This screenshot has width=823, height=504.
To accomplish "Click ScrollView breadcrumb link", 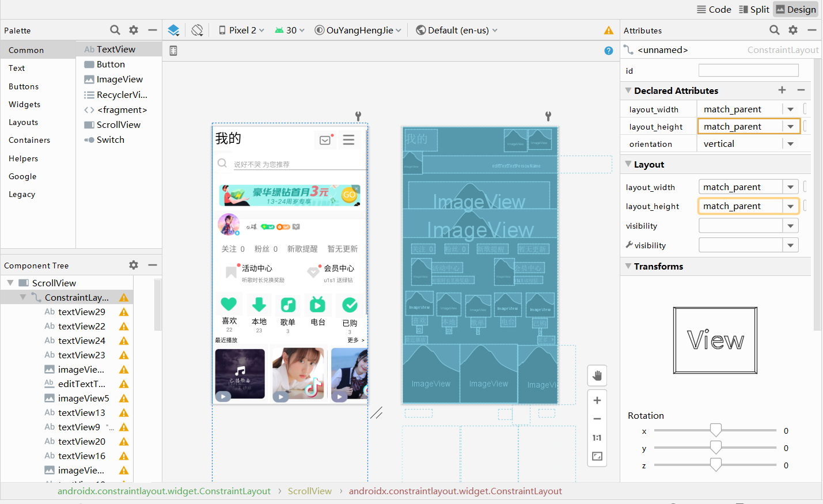I will [x=310, y=491].
